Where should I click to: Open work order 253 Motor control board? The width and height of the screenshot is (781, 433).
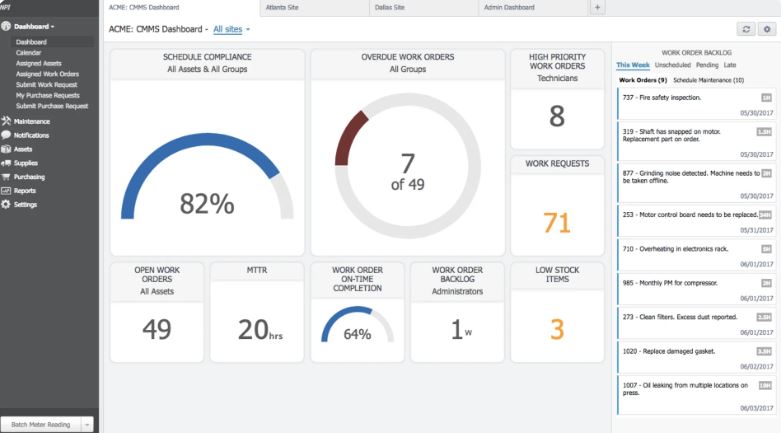point(696,221)
